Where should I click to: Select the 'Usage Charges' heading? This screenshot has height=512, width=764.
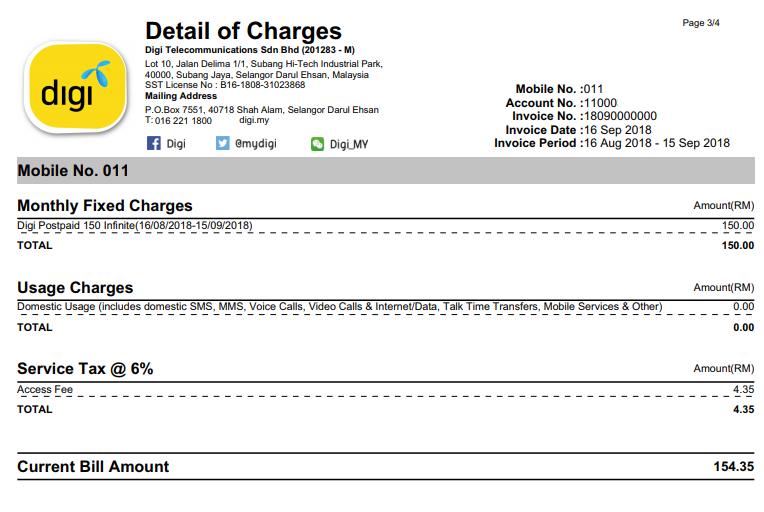coord(75,287)
